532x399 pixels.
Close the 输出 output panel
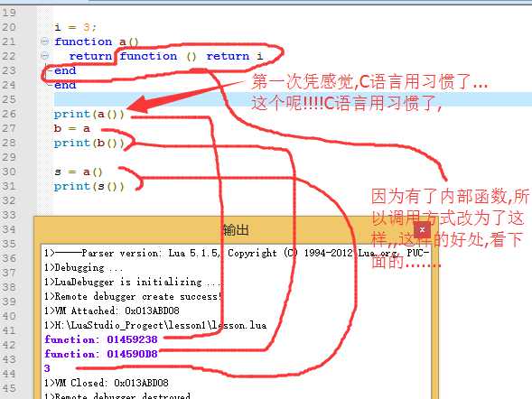[x=422, y=230]
